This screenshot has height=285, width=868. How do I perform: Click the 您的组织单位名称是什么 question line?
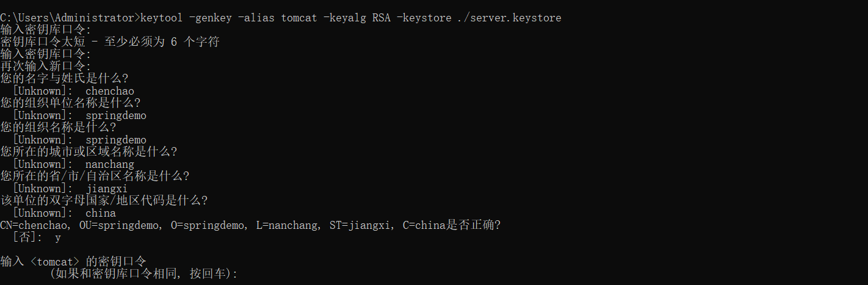(70, 103)
